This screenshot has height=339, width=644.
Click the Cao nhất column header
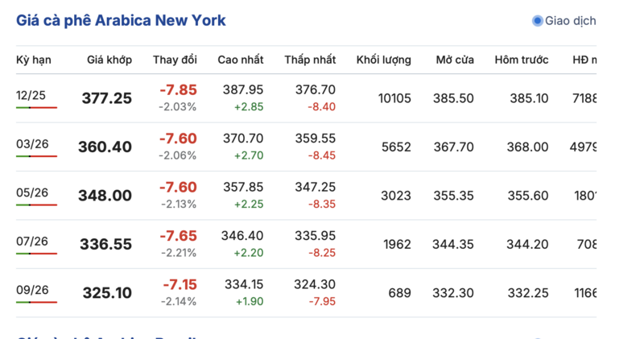click(x=241, y=60)
